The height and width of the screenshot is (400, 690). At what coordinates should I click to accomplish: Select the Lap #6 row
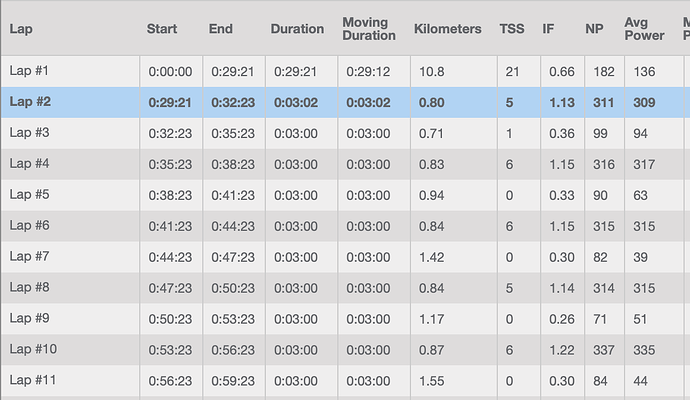345,226
